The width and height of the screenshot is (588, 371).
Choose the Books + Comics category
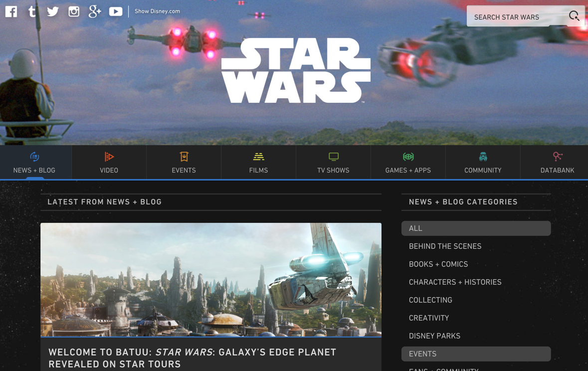pos(438,264)
